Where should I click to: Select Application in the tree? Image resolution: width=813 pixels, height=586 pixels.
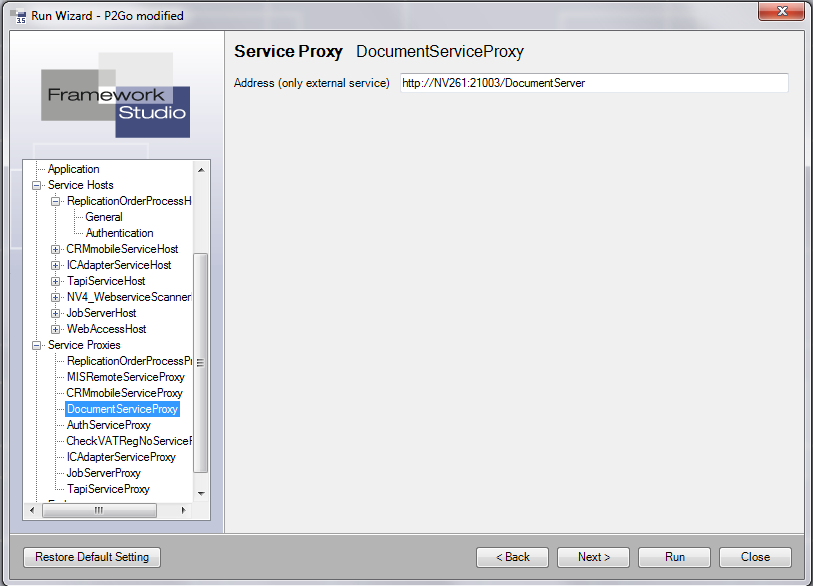click(73, 169)
